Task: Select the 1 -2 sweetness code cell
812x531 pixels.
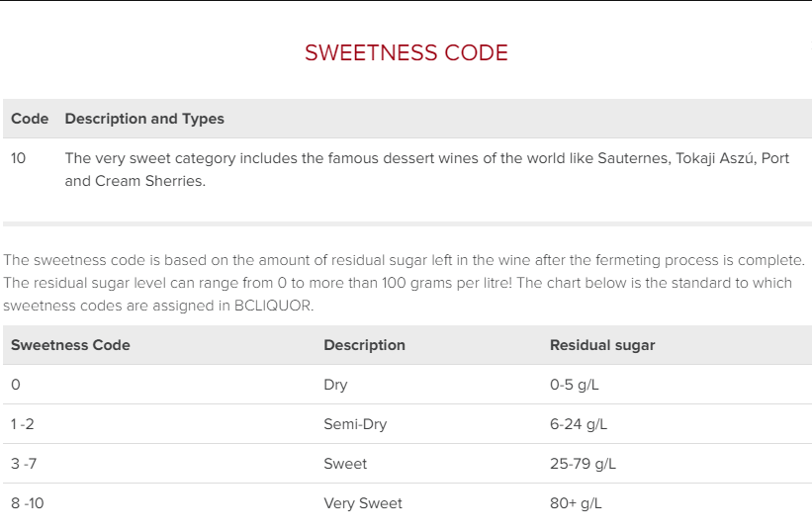Action: 23,424
